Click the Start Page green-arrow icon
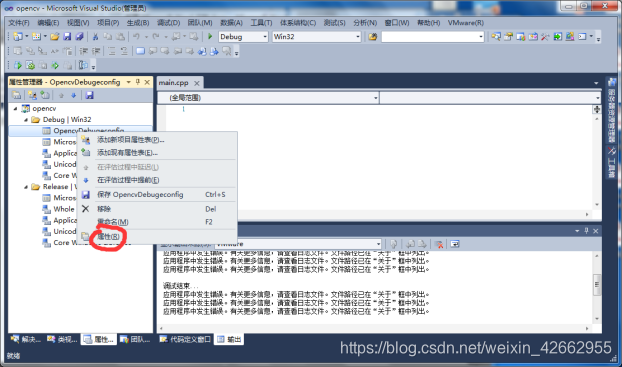The height and width of the screenshot is (367, 622). pos(558,37)
